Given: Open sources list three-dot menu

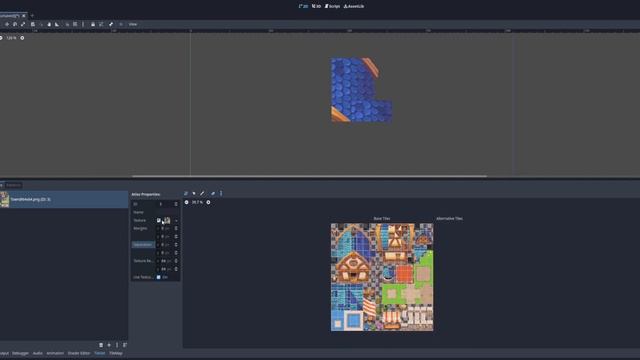Looking at the screenshot, I should (x=117, y=345).
